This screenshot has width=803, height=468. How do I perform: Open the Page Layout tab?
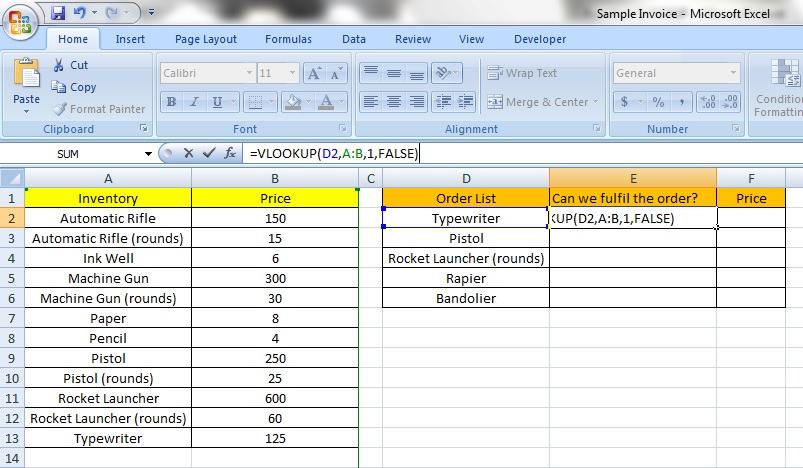pyautogui.click(x=206, y=39)
